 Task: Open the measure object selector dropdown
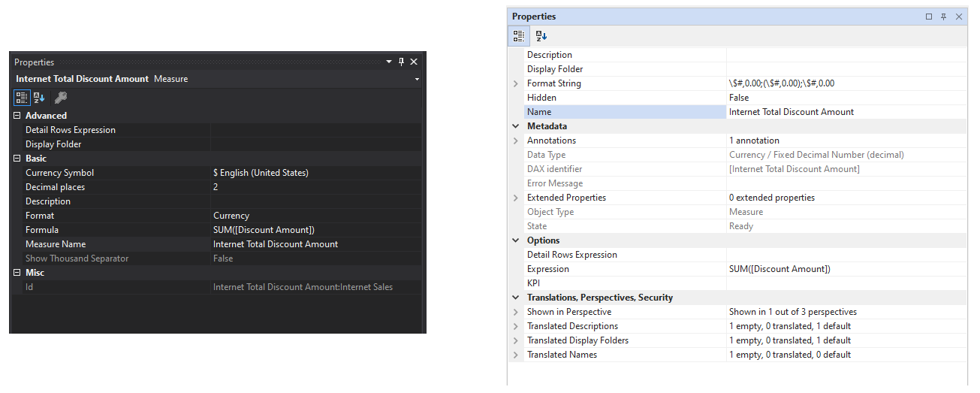(x=417, y=79)
